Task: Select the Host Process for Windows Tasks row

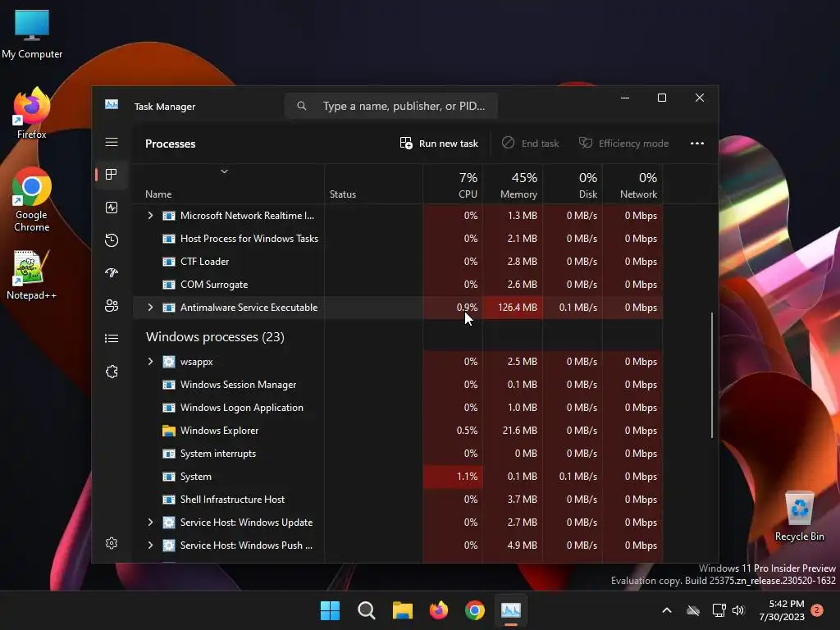Action: tap(398, 239)
